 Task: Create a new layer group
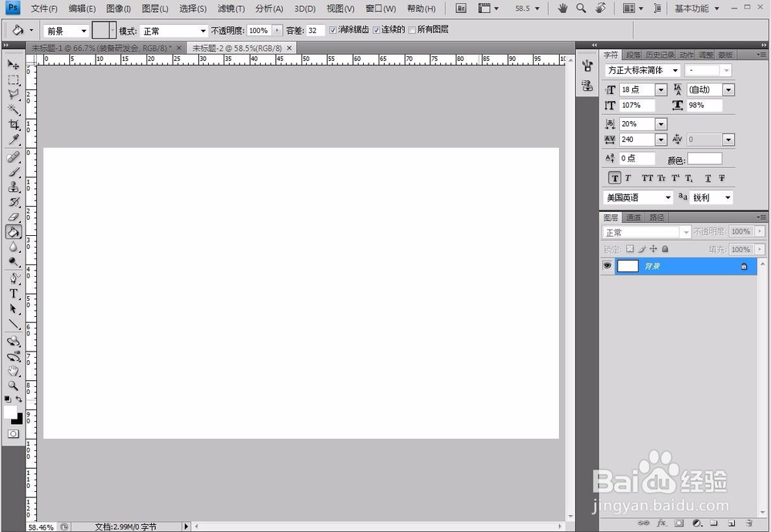pos(714,523)
